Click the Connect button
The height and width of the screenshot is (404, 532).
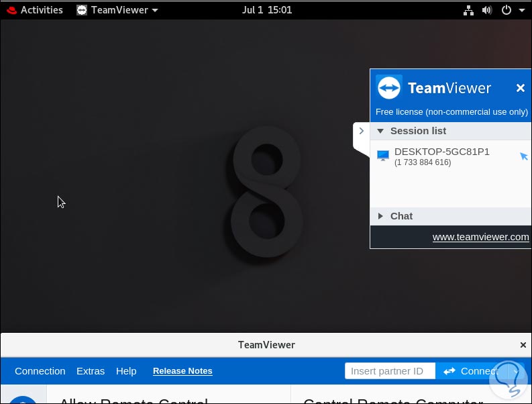[472, 371]
